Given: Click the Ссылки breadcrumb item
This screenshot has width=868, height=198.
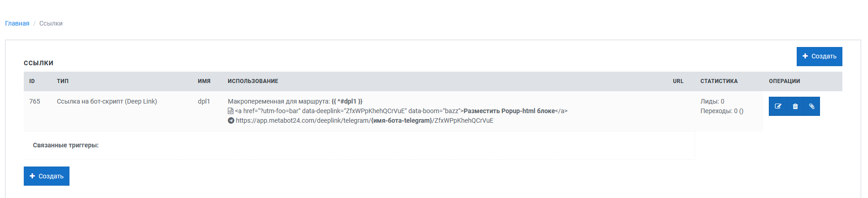Looking at the screenshot, I should click(x=51, y=23).
